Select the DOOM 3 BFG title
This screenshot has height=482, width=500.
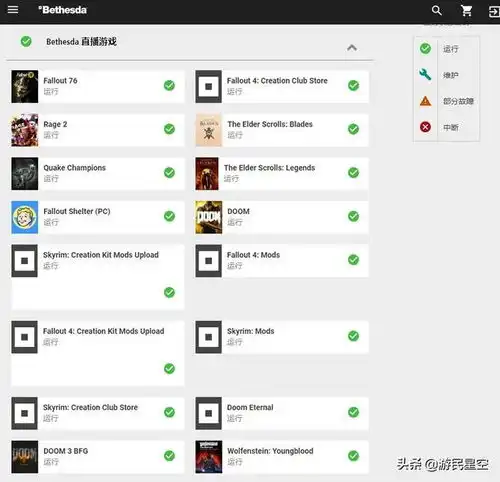pos(66,451)
